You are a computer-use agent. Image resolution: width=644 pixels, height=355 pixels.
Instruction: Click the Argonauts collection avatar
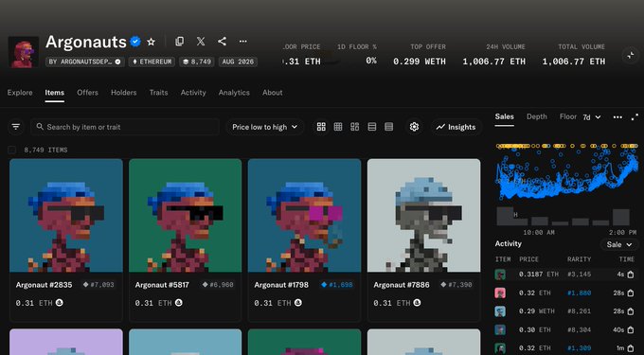click(x=24, y=52)
